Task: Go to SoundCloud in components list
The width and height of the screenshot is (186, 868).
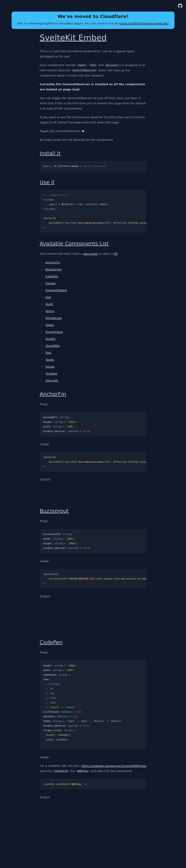Action: (x=54, y=332)
